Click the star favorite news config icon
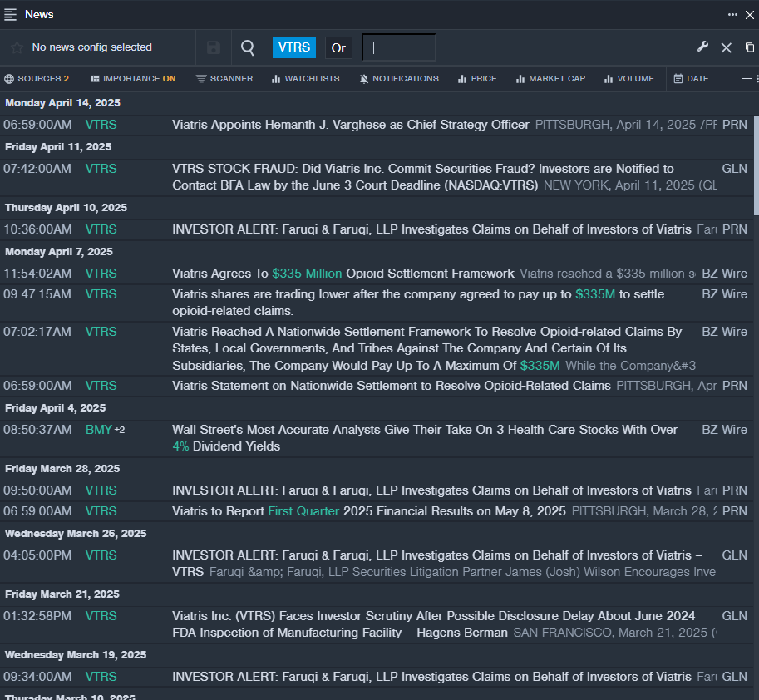The image size is (759, 700). [x=17, y=47]
